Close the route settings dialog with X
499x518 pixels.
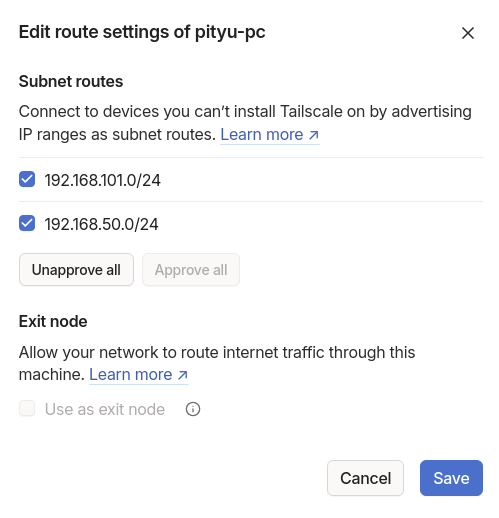point(468,33)
